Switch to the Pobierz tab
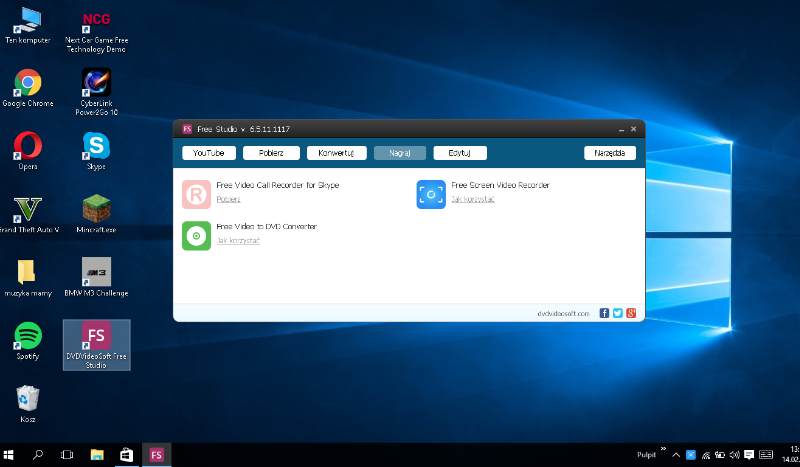The image size is (800, 467). point(271,153)
